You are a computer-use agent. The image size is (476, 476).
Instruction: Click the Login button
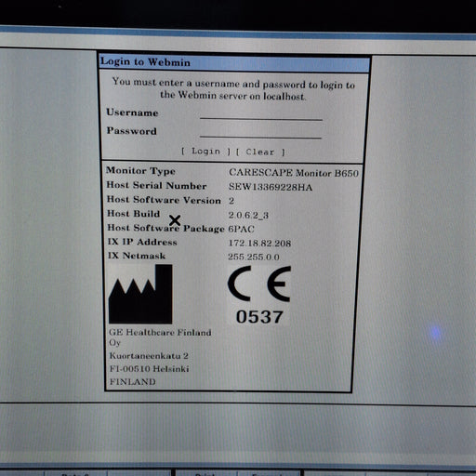pyautogui.click(x=206, y=152)
